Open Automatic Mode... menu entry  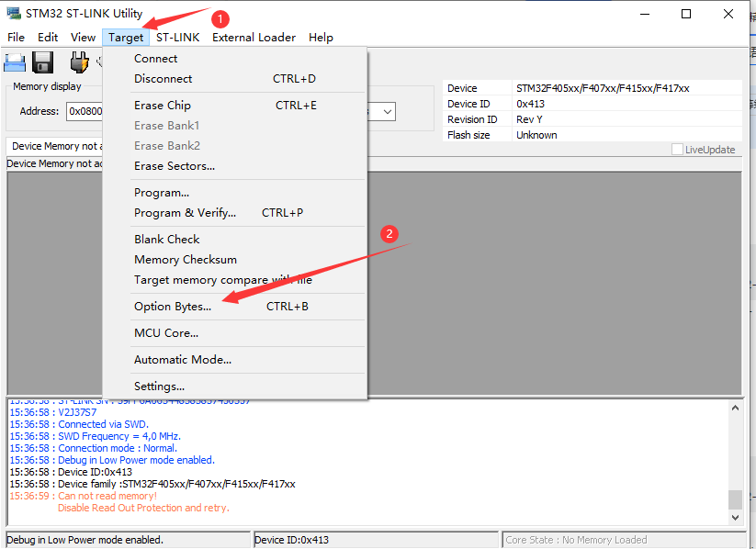pos(235,359)
